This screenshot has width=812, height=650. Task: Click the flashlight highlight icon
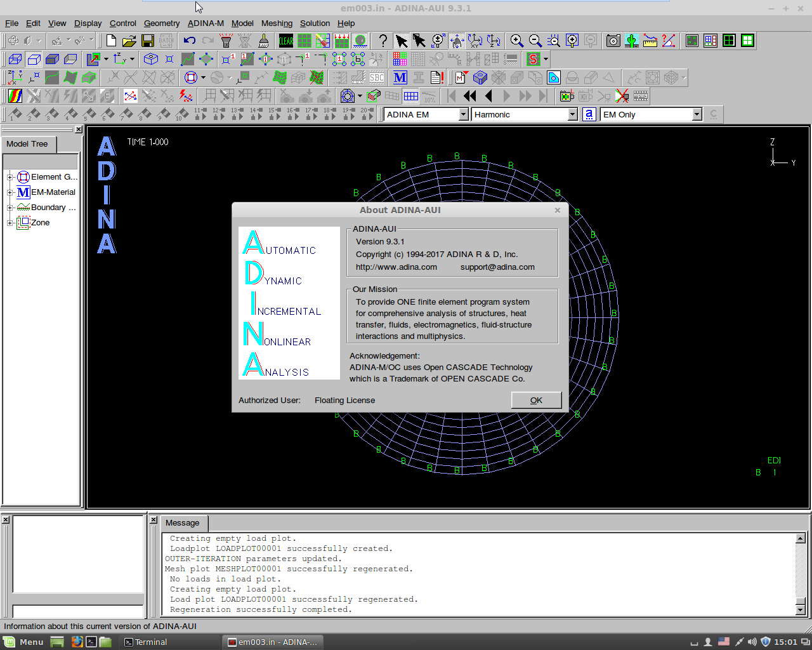tap(226, 41)
